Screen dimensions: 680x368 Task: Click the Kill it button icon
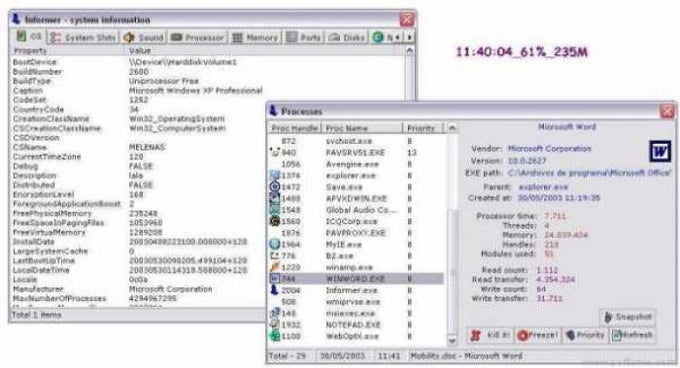(476, 335)
